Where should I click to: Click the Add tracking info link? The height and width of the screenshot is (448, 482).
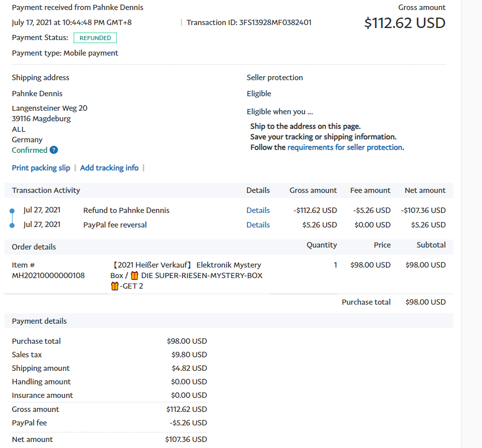(109, 168)
